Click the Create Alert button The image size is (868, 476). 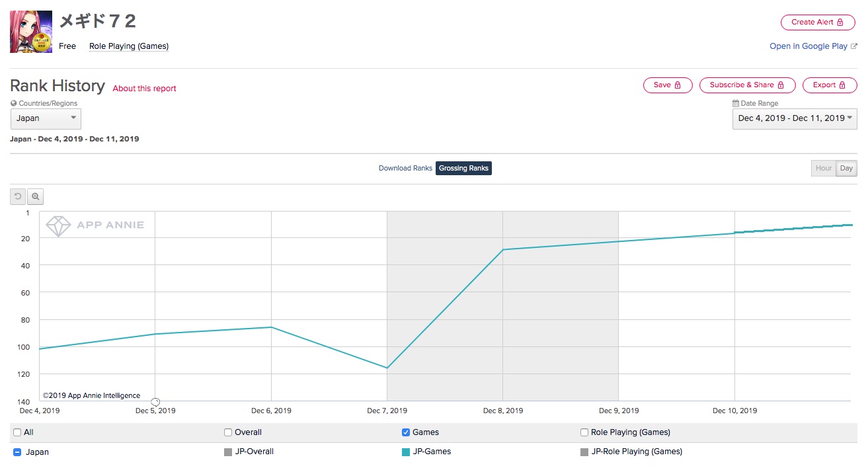coord(818,22)
